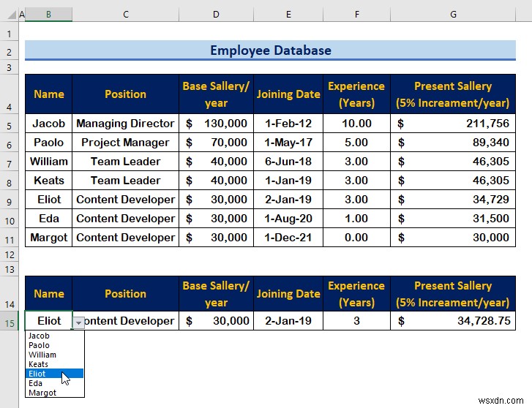
Task: Click Position header in the upper table
Action: tap(126, 94)
